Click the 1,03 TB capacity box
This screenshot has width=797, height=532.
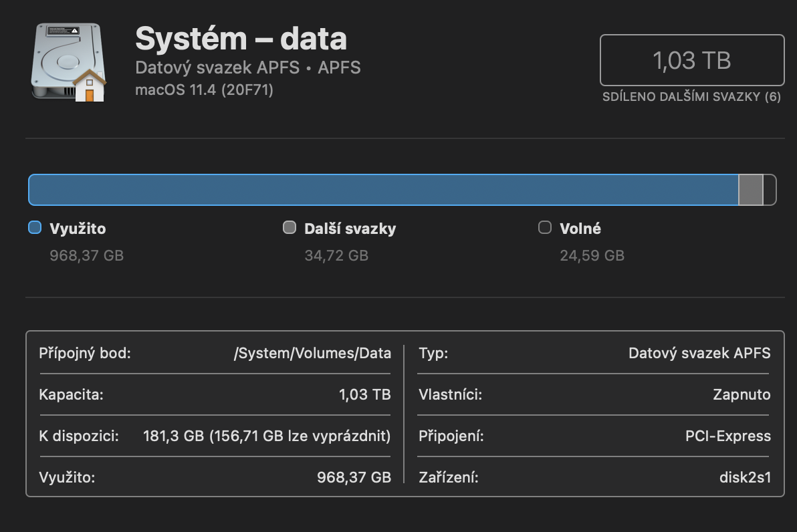[691, 61]
